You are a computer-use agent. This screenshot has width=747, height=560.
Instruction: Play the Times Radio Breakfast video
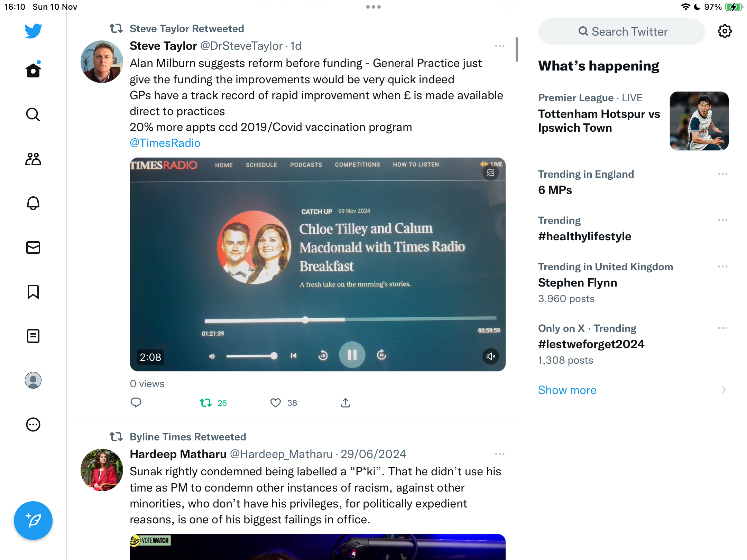click(318, 264)
